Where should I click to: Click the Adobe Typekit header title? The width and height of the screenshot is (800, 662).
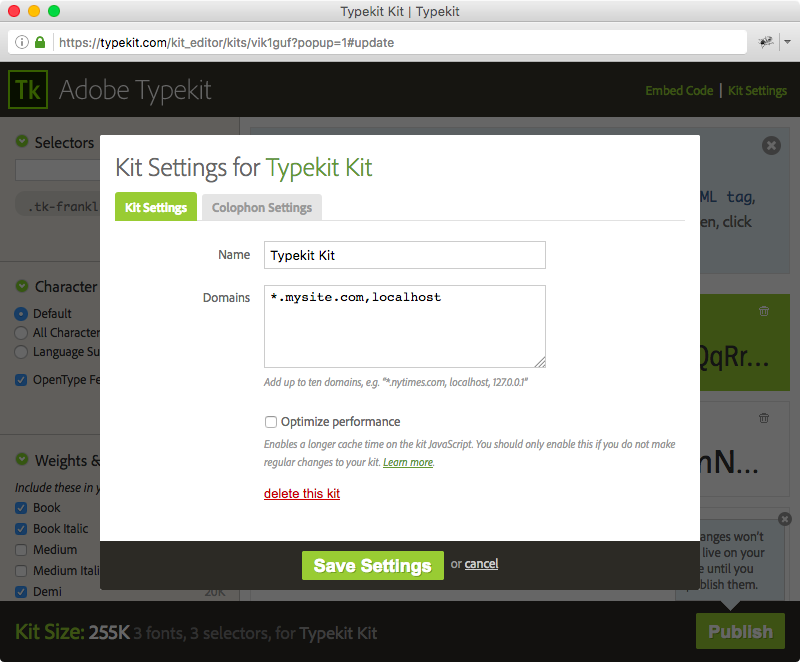point(135,90)
